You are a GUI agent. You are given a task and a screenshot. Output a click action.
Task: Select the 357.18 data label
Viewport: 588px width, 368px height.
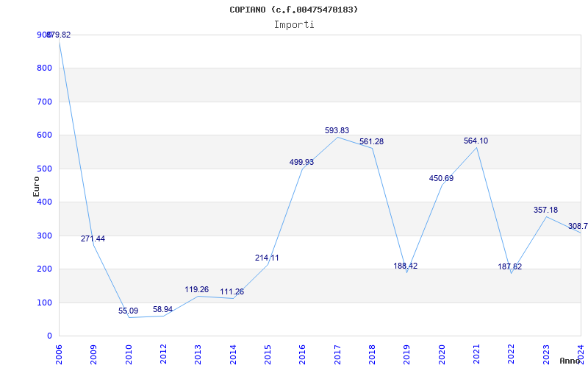click(545, 210)
